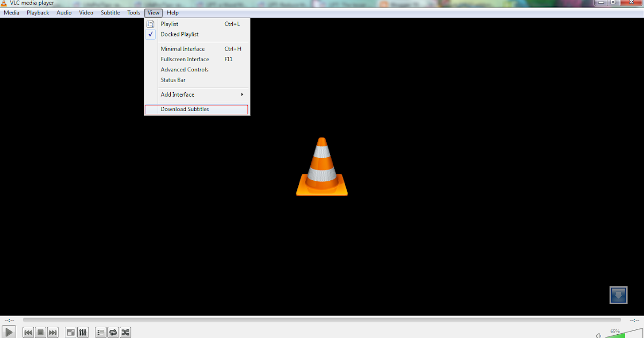Start playback with the Play button
Screen dimensions: 644x338
(10, 333)
